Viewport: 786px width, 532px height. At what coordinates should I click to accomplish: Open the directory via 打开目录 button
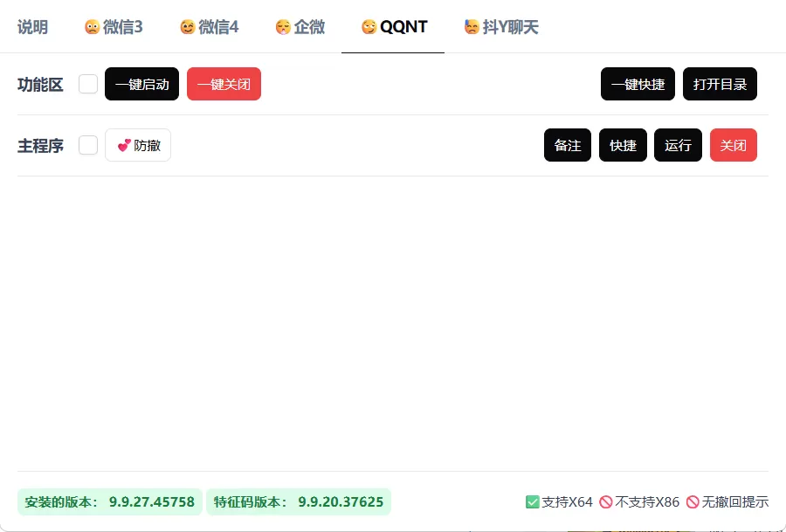coord(720,84)
